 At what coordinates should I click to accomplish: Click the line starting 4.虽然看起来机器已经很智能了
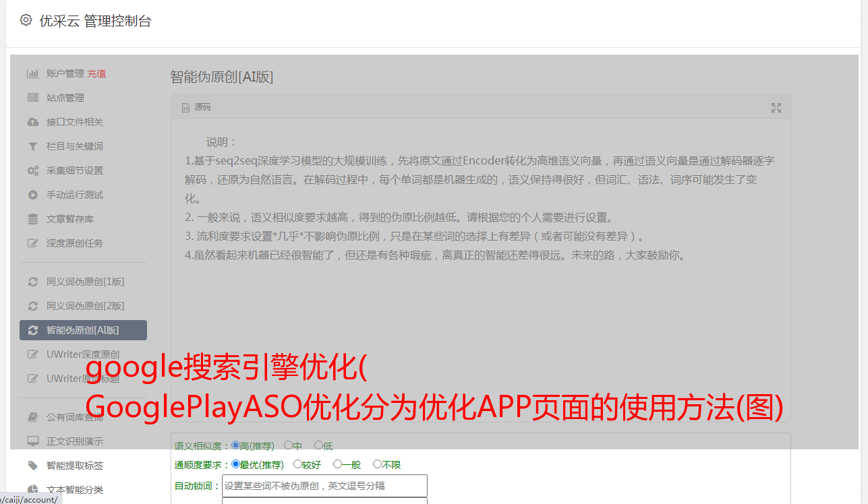(436, 255)
